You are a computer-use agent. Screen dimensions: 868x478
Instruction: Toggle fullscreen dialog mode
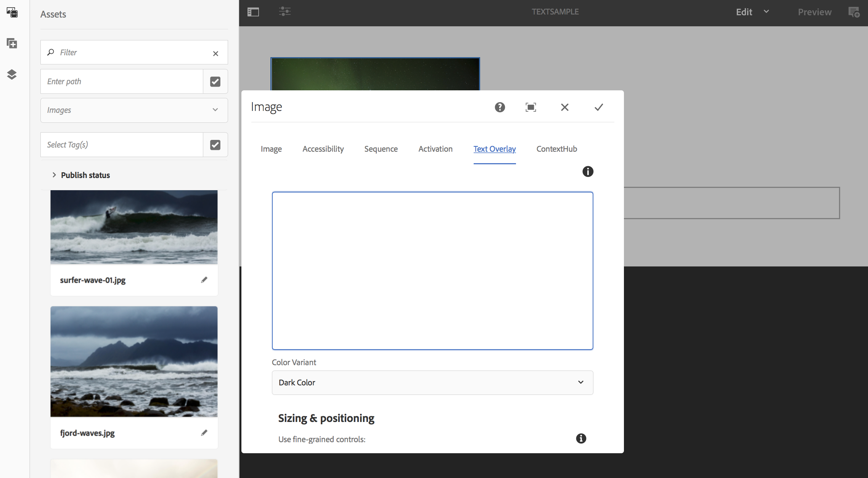click(x=530, y=107)
